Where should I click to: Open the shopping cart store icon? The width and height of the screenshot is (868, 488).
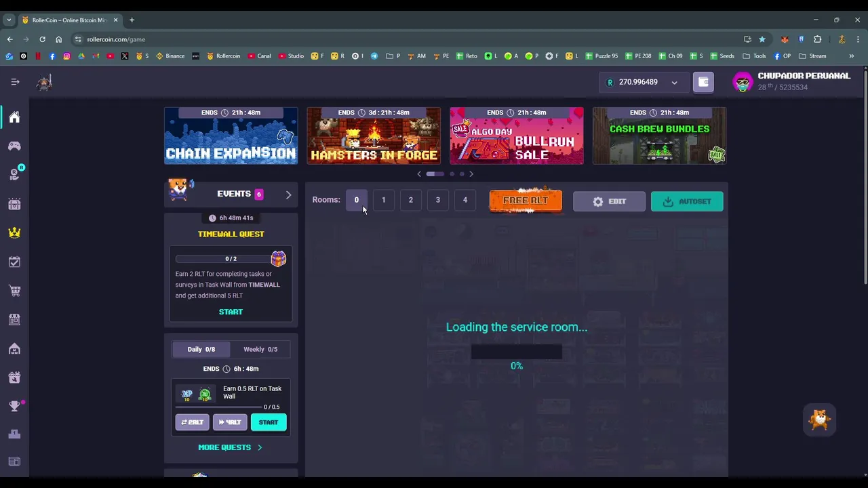point(14,291)
